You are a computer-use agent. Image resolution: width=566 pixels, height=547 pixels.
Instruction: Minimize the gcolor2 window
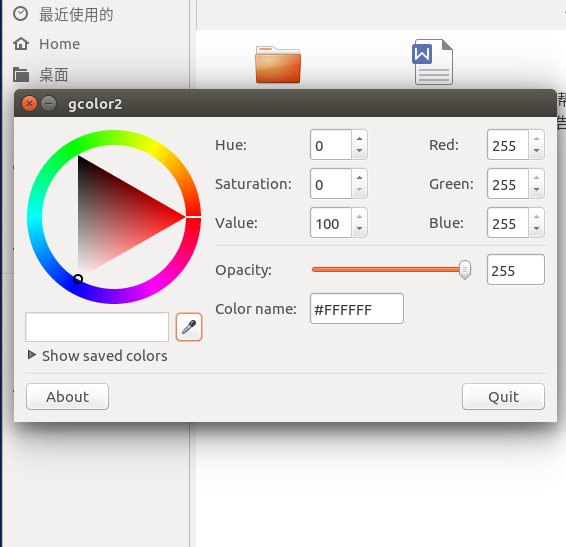[x=48, y=104]
